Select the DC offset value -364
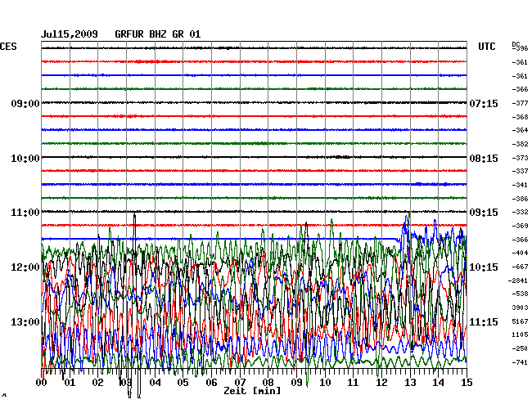Image resolution: width=532 pixels, height=404 pixels. pyautogui.click(x=520, y=130)
